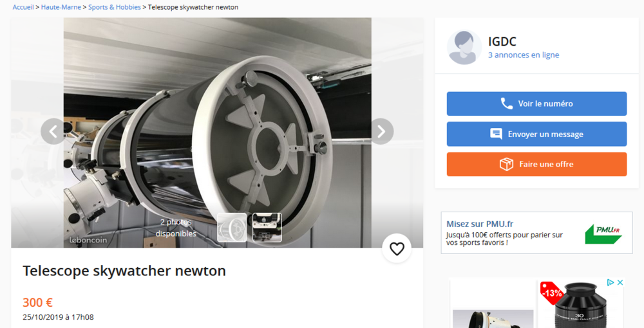Click Envoyer un message button
This screenshot has height=328, width=644.
pyautogui.click(x=536, y=134)
